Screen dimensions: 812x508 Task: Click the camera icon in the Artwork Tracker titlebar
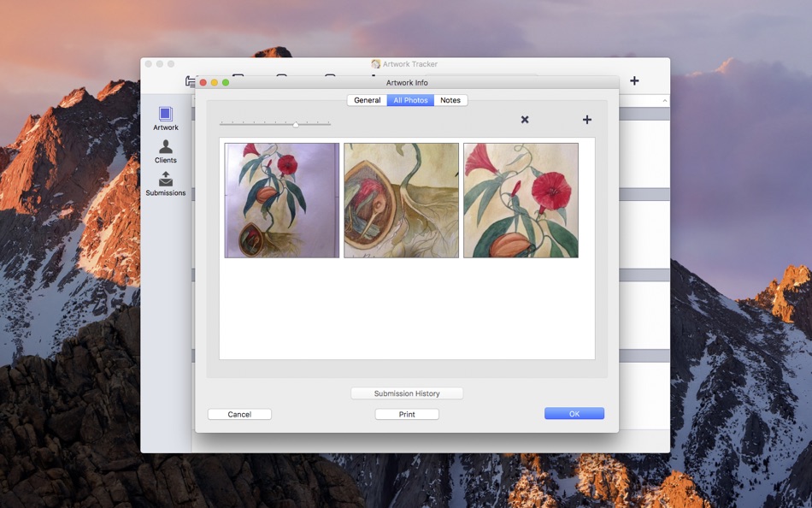pos(374,63)
